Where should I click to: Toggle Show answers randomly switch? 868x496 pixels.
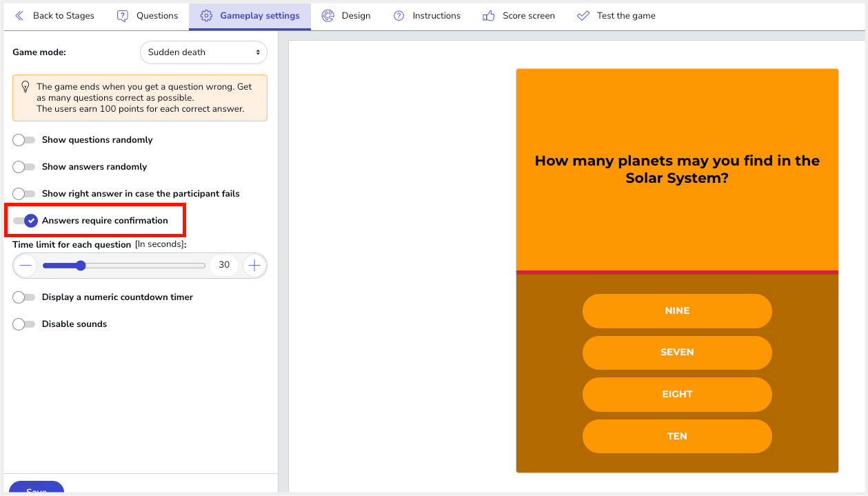tap(24, 167)
